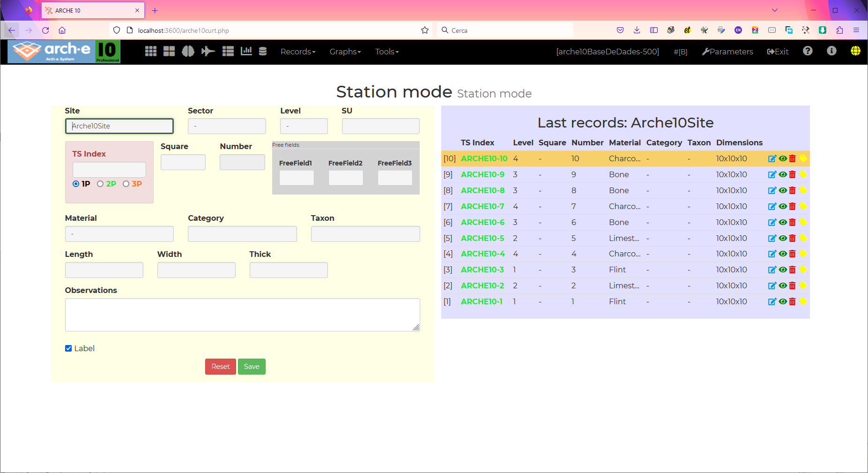This screenshot has height=473, width=868.
Task: Click yellow label tag for ARCHE10-7
Action: click(803, 206)
